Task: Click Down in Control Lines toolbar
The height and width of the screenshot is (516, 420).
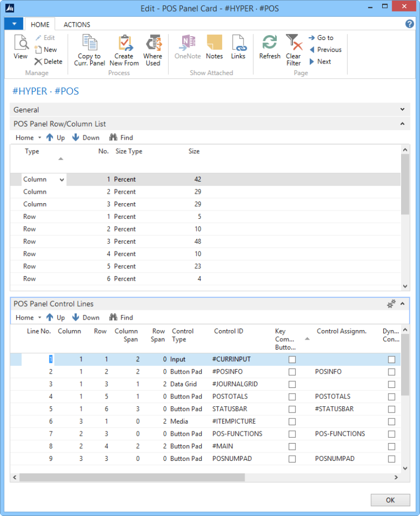Action: point(86,318)
